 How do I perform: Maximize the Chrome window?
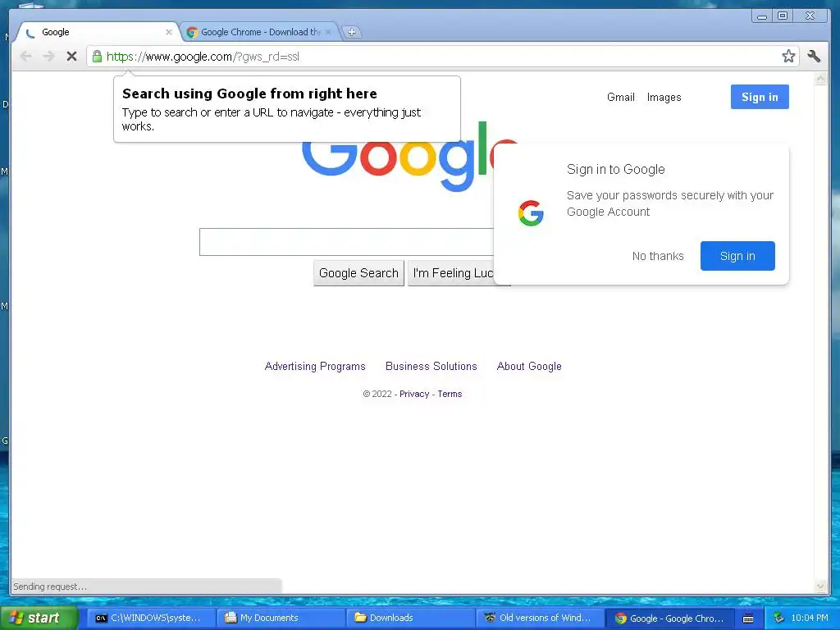click(x=782, y=16)
